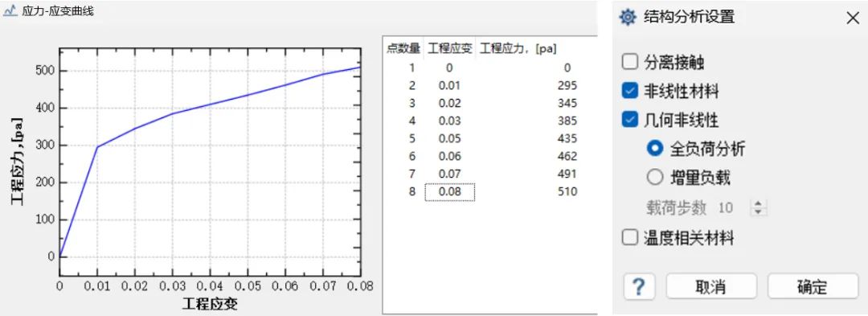Select the strain cell 0.01 in row 2

click(x=449, y=85)
